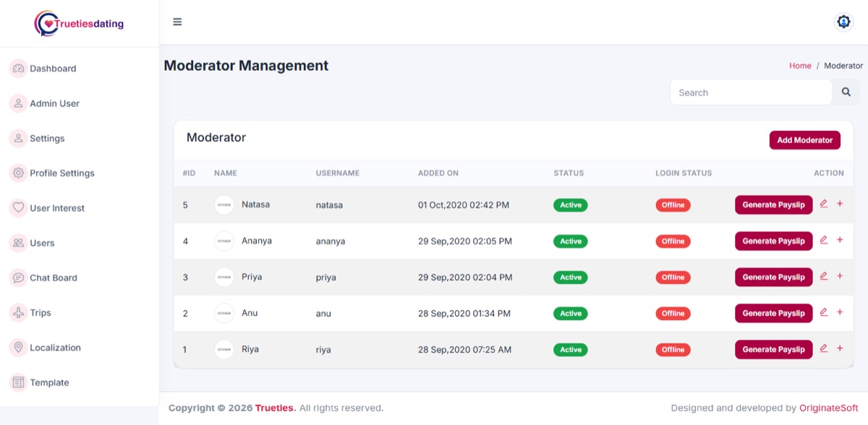Click the Trueties footer link

(275, 408)
